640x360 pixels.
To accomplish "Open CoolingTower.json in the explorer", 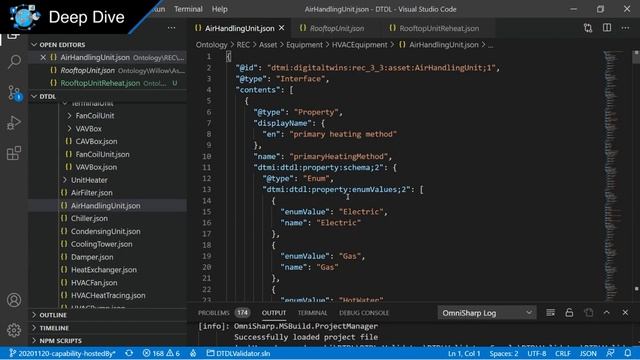I will click(x=101, y=244).
